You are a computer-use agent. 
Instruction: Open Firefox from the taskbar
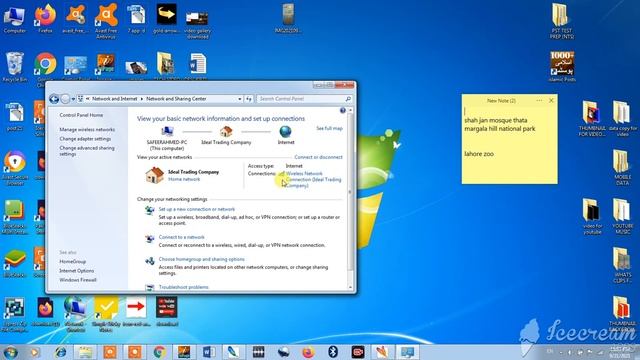[309, 352]
